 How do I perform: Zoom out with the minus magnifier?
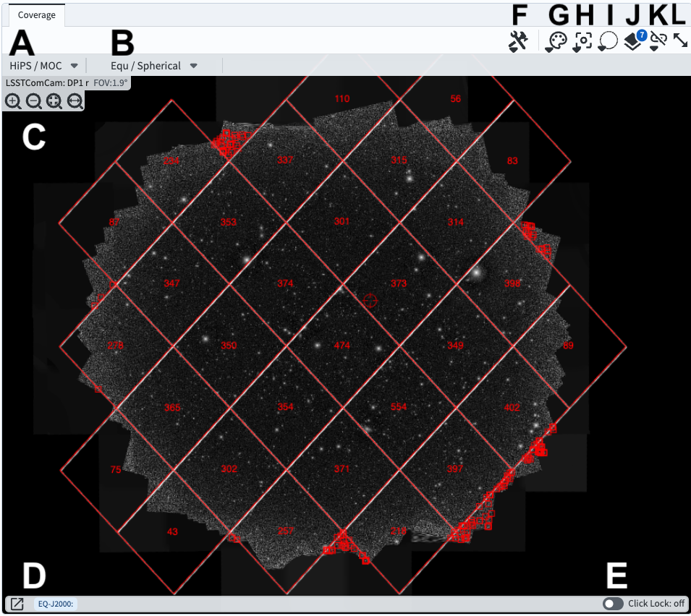pyautogui.click(x=33, y=101)
